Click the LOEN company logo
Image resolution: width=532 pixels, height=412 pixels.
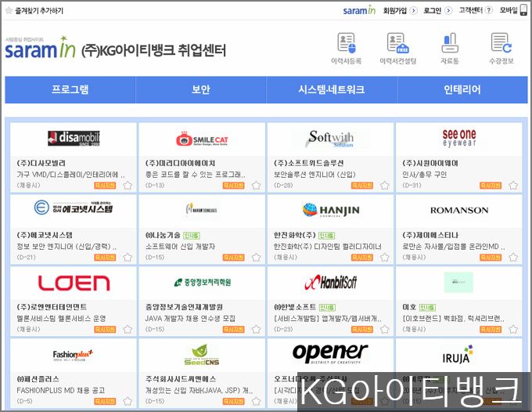pos(74,283)
